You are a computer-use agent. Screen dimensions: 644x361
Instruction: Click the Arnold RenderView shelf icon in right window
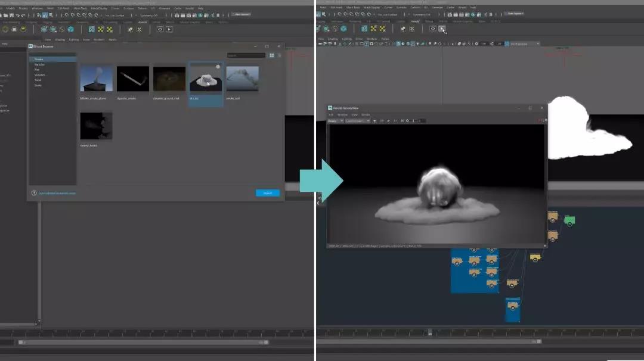point(442,29)
